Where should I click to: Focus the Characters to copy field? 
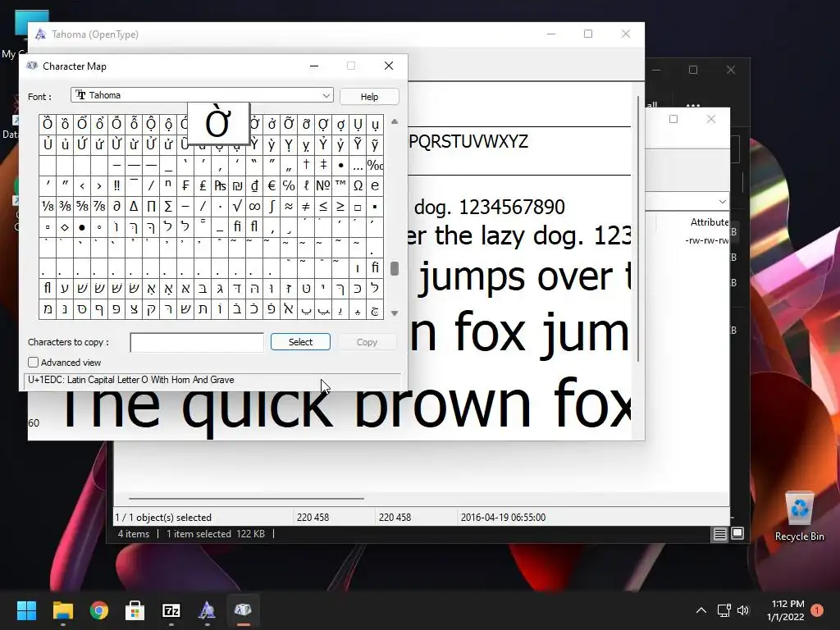tap(197, 342)
